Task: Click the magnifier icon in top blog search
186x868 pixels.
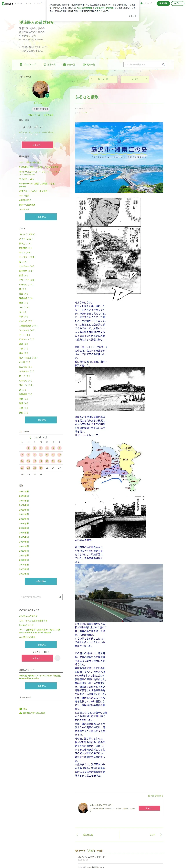Action: point(163,65)
